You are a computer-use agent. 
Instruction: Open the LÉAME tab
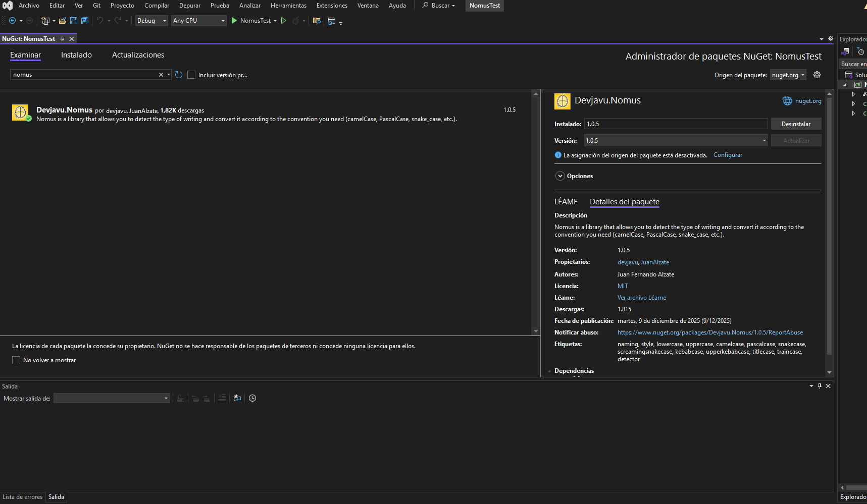(566, 202)
